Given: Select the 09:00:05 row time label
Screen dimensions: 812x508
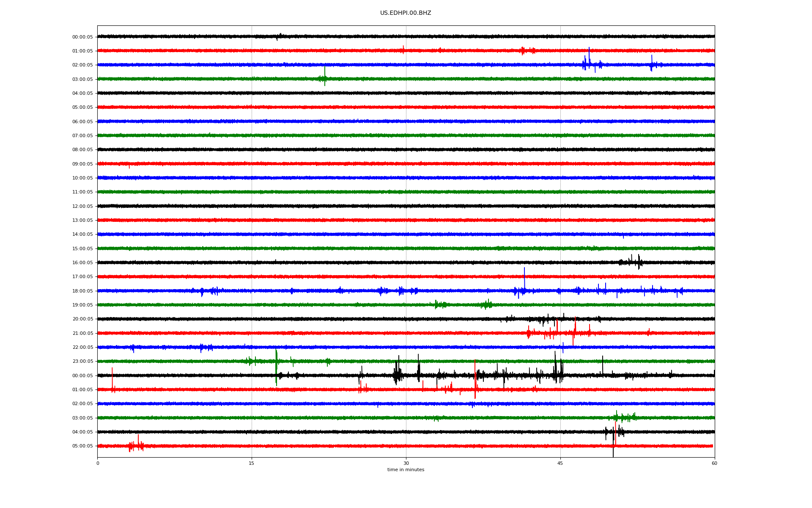Looking at the screenshot, I should (82, 164).
